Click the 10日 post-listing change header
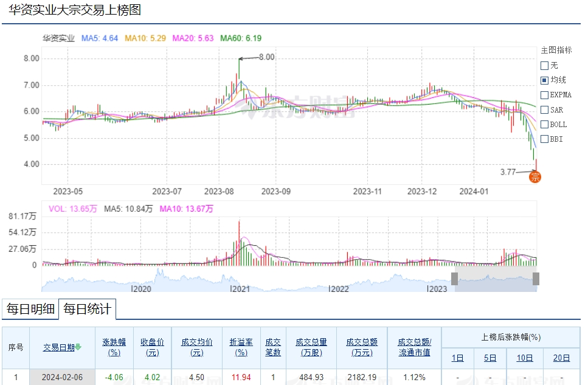Viewport: 588px width, 385px height. [525, 358]
